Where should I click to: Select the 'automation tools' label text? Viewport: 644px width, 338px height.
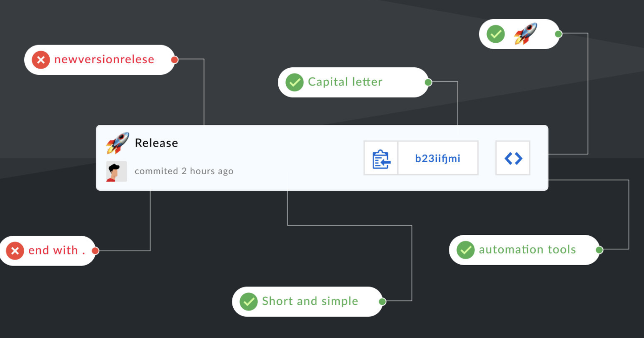click(x=527, y=250)
